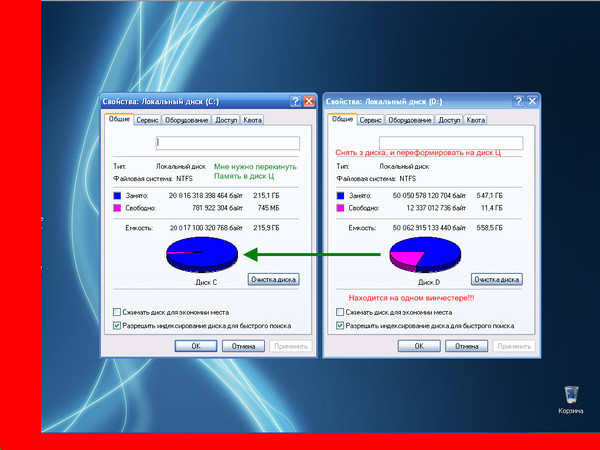
Task: Click 'Файловая система: NTFS' text in disk D window
Action: (x=376, y=179)
